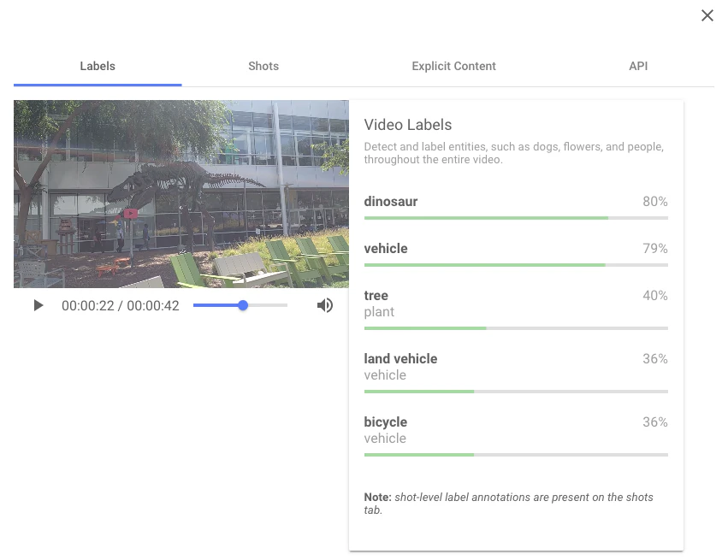Click the 'plant' category under tree

[379, 312]
